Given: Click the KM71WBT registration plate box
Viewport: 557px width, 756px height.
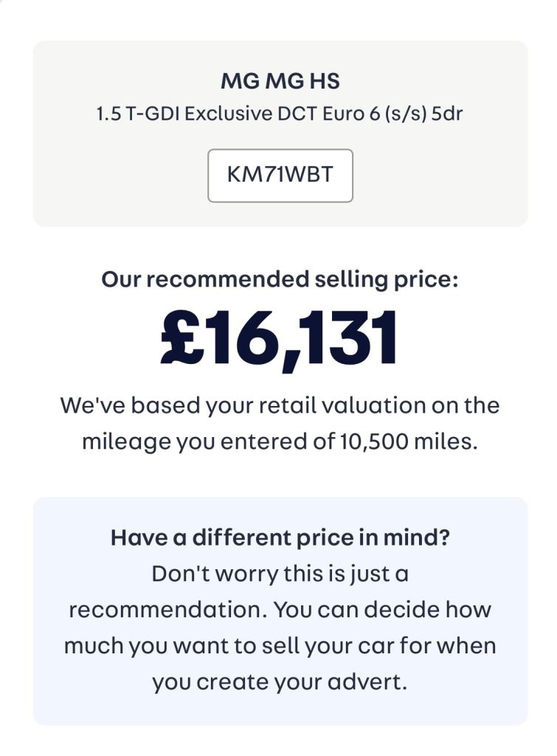Looking at the screenshot, I should tap(280, 176).
